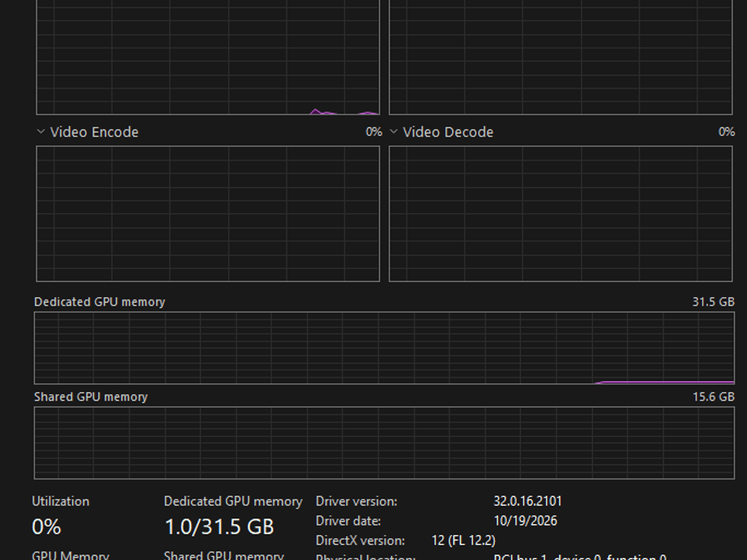Click the Driver date: label
Image resolution: width=747 pixels, height=560 pixels.
coord(348,521)
